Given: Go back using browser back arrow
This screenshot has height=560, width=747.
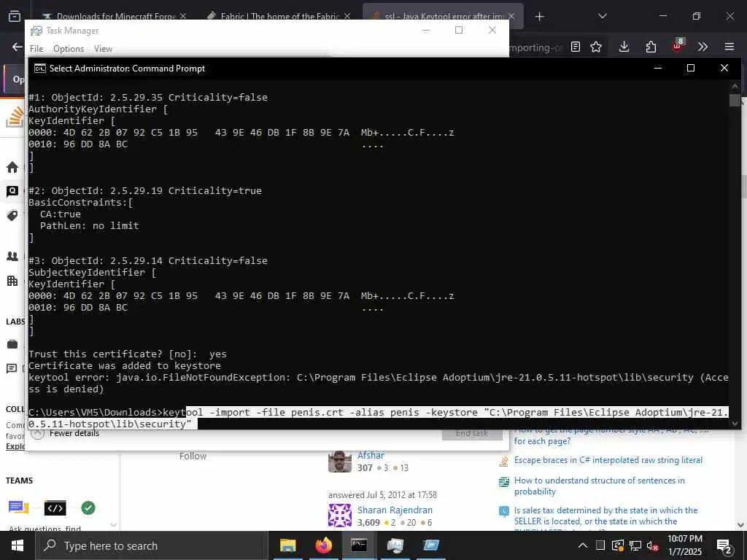Looking at the screenshot, I should (x=18, y=47).
